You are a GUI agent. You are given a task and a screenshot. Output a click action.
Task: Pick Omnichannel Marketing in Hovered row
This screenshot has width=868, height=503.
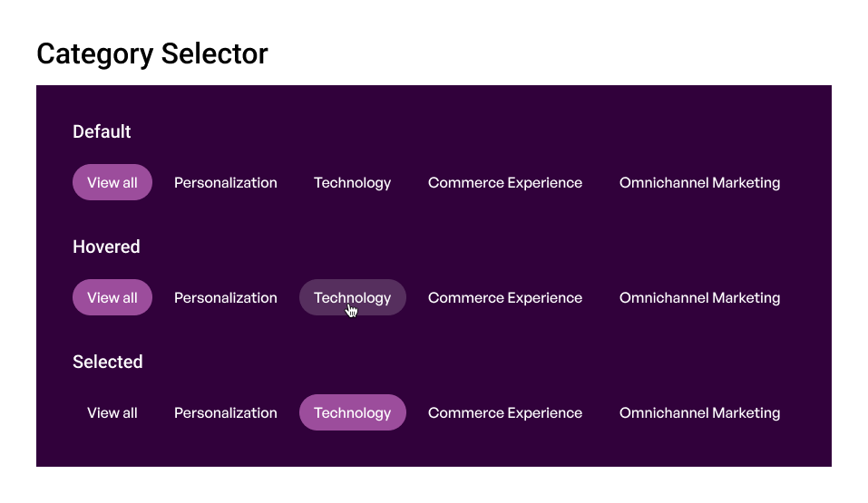[x=699, y=297]
